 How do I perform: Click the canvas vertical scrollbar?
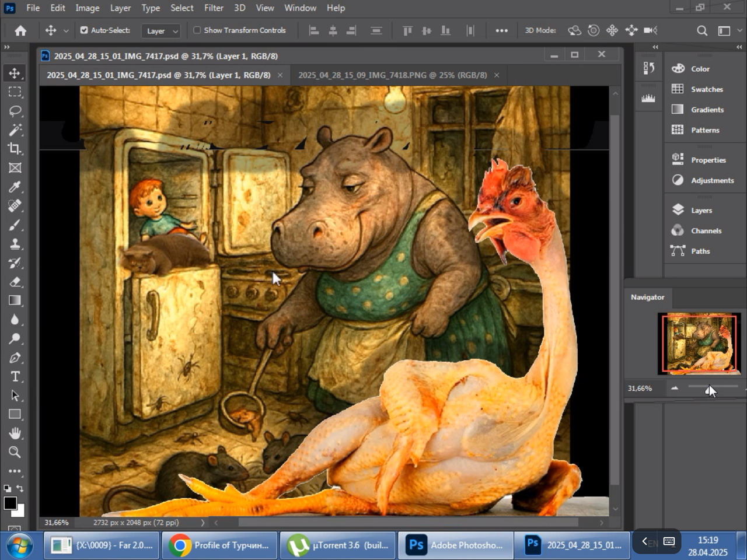tap(615, 300)
